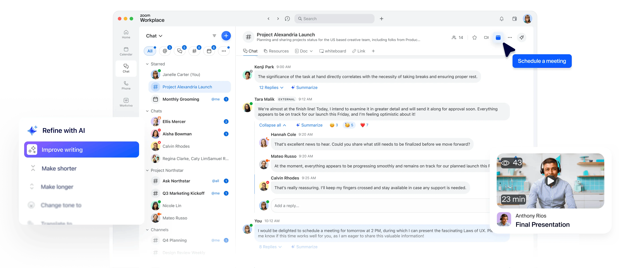Click the plus icon next to Search

[381, 19]
